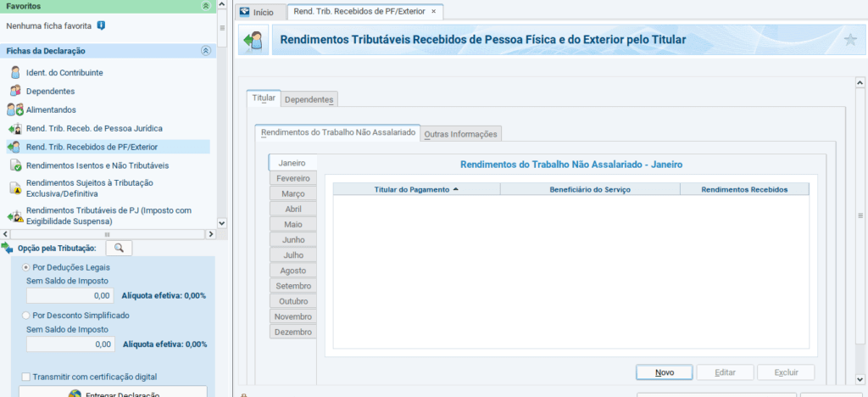Viewport: 868px width, 397px height.
Task: Sort by Titular do Pagamento column
Action: [416, 189]
